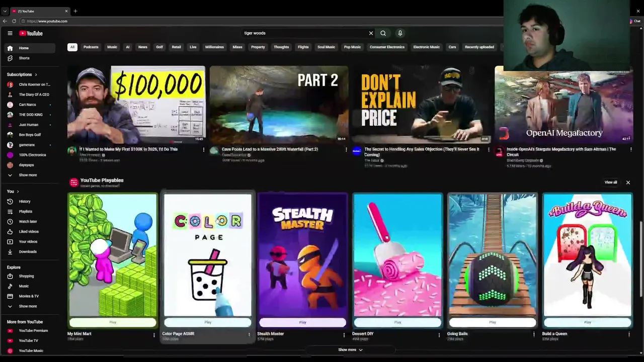
Task: Select the All filter chip
Action: (72, 47)
